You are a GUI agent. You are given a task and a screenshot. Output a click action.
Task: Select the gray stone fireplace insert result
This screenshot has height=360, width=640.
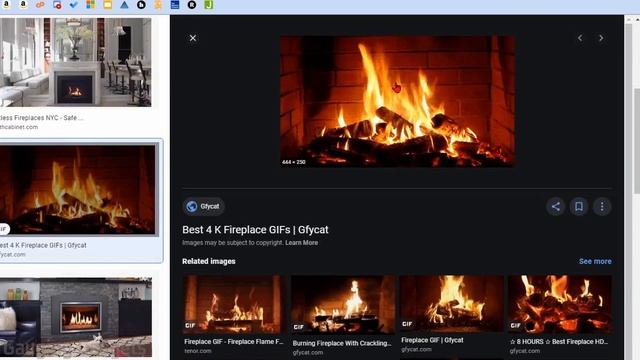pyautogui.click(x=76, y=317)
